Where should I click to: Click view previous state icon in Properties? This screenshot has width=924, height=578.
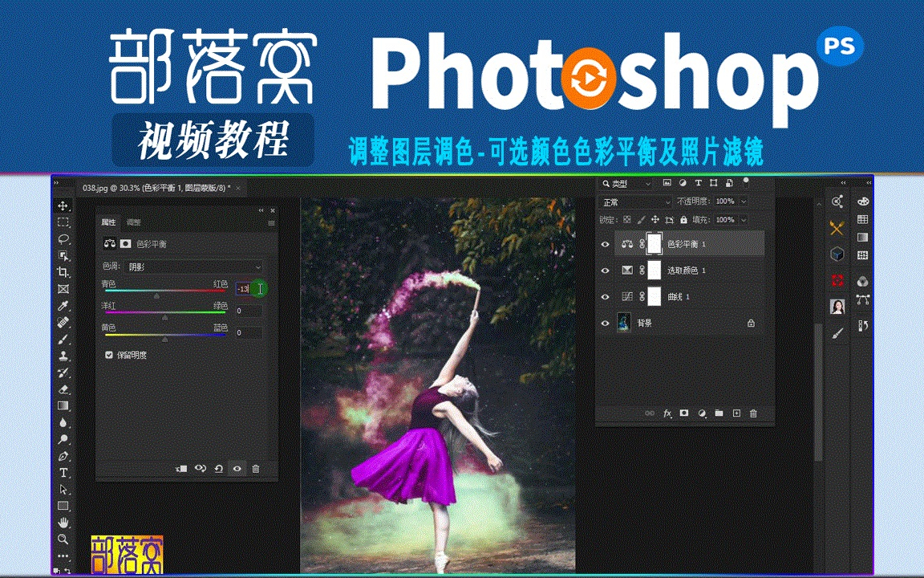coord(201,469)
